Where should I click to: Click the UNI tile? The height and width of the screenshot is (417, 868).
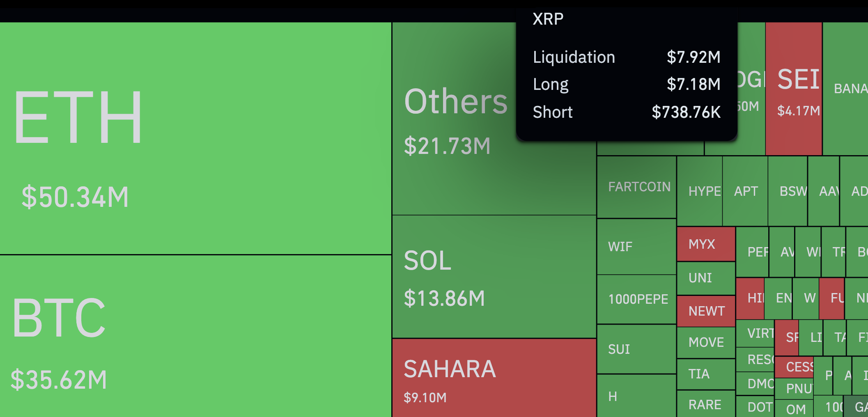click(706, 278)
